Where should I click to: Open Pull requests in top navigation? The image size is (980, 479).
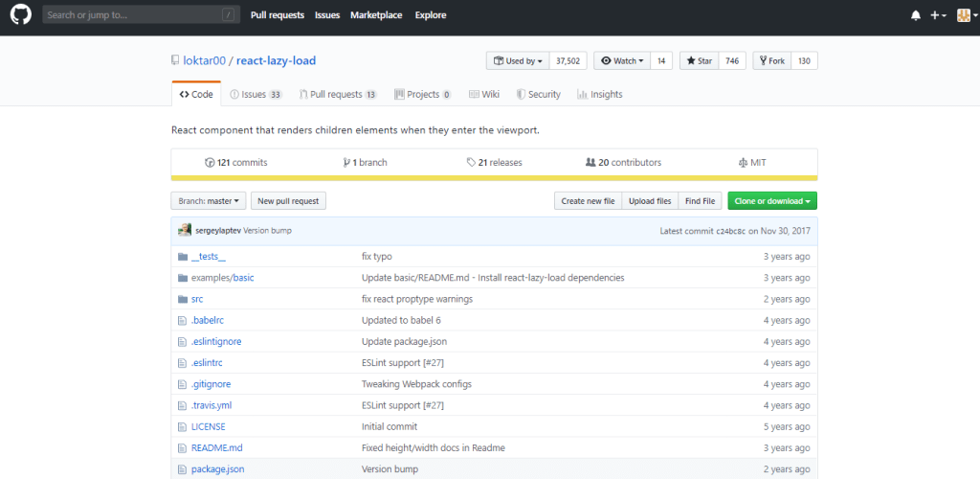[x=278, y=15]
